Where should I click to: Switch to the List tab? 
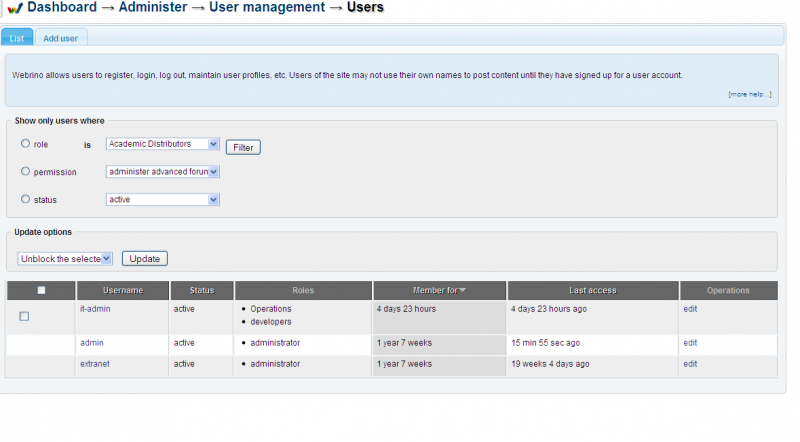coord(17,38)
